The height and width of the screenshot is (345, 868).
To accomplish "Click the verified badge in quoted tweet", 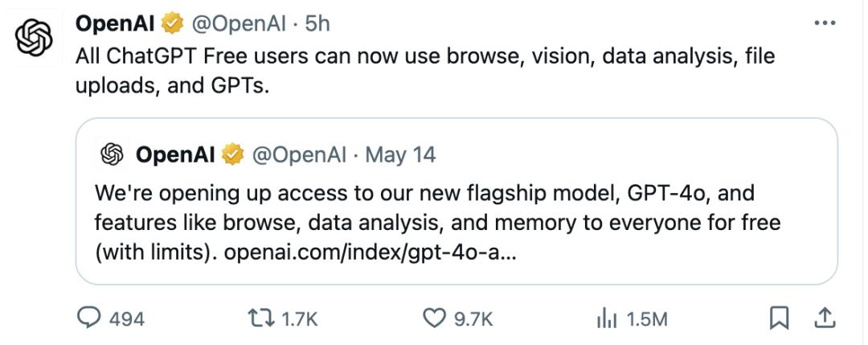I will pyautogui.click(x=232, y=154).
